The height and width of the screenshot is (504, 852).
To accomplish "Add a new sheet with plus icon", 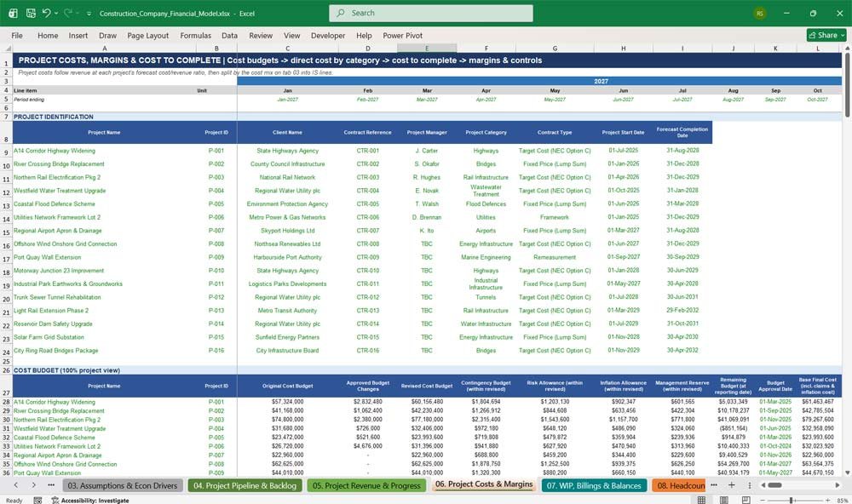I will 731,485.
